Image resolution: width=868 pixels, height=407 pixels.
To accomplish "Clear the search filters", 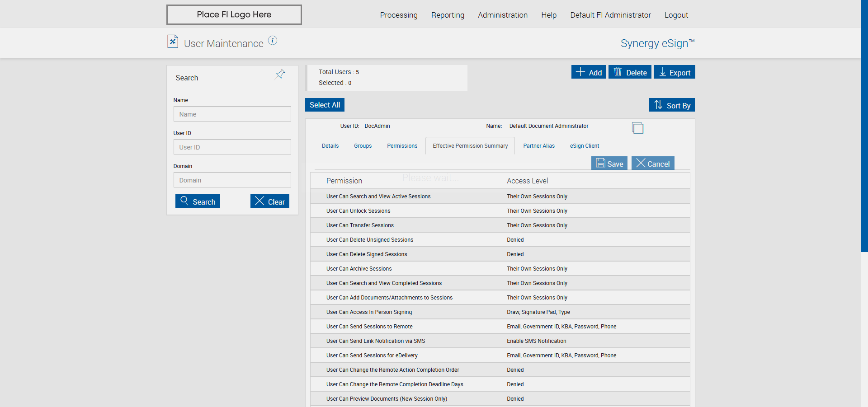I will 270,201.
